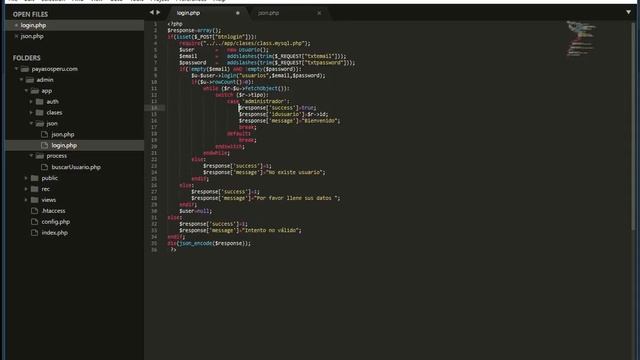Expand the auth folder arrow
Image resolution: width=640 pixels, height=360 pixels.
[x=31, y=102]
